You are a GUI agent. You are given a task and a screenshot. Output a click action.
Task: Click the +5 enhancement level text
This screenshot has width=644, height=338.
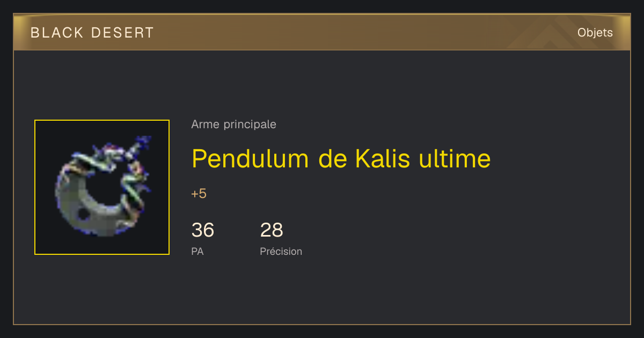[199, 194]
